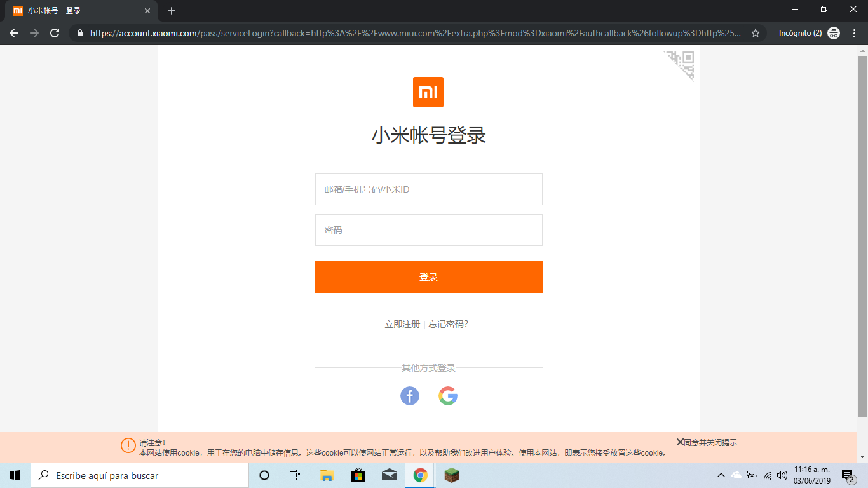The image size is (868, 488).
Task: Focus the 邮箱/手机号码/小米ID input field
Action: 429,189
